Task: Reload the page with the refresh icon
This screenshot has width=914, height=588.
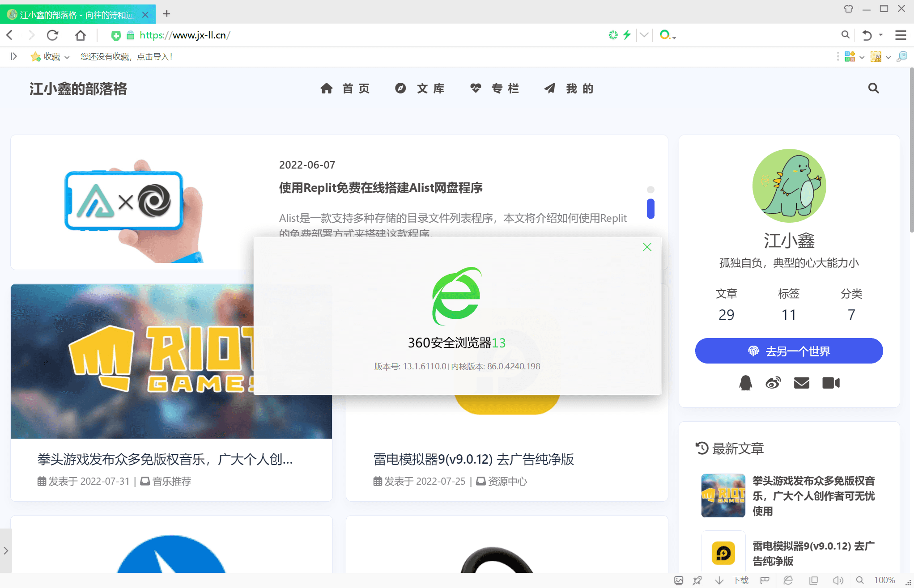Action: (x=53, y=35)
